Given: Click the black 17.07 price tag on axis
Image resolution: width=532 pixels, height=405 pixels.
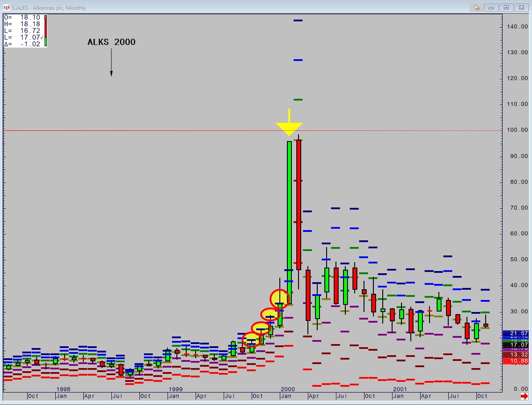Looking at the screenshot, I should click(516, 344).
